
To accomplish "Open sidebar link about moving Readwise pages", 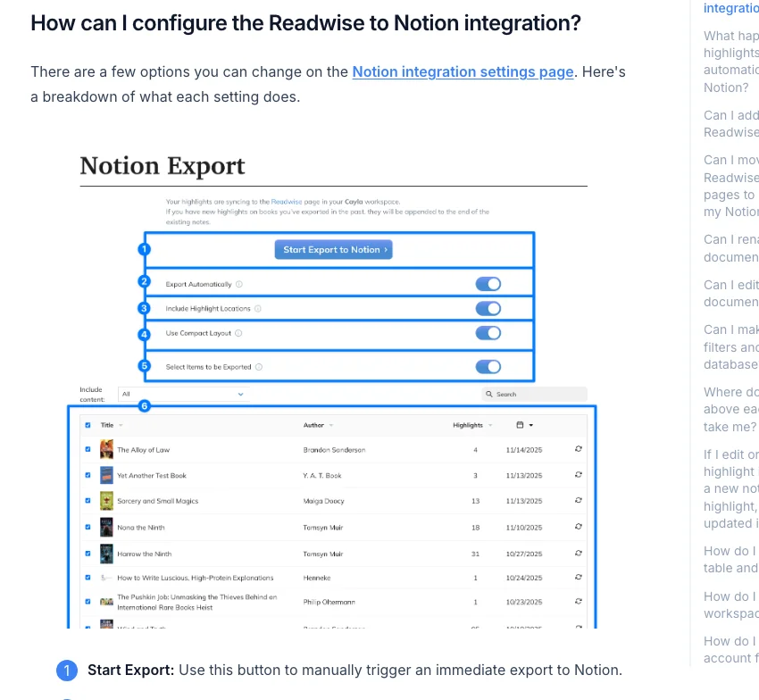I will 731,186.
